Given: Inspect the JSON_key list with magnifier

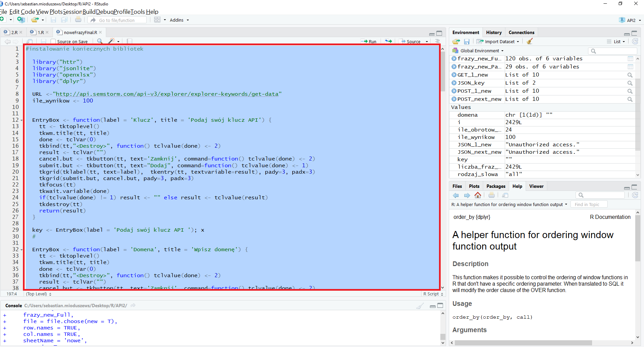Looking at the screenshot, I should [x=630, y=83].
